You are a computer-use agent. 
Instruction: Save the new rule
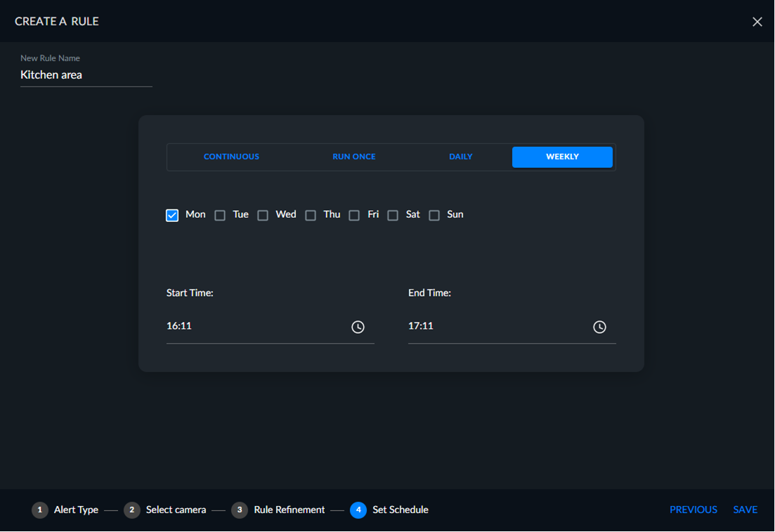(x=745, y=510)
